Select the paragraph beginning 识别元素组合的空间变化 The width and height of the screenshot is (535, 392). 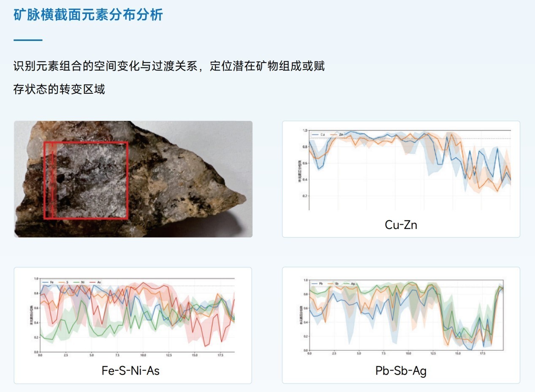coord(169,78)
